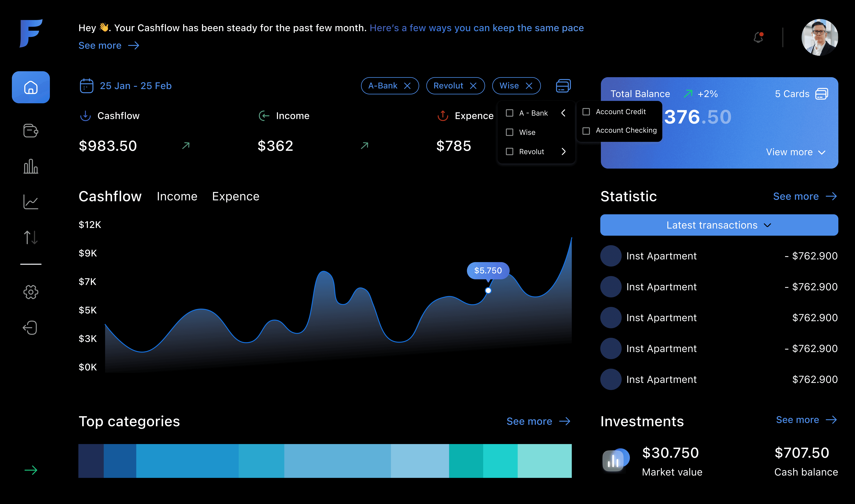
Task: Open the calendar icon near the date range
Action: 87,86
